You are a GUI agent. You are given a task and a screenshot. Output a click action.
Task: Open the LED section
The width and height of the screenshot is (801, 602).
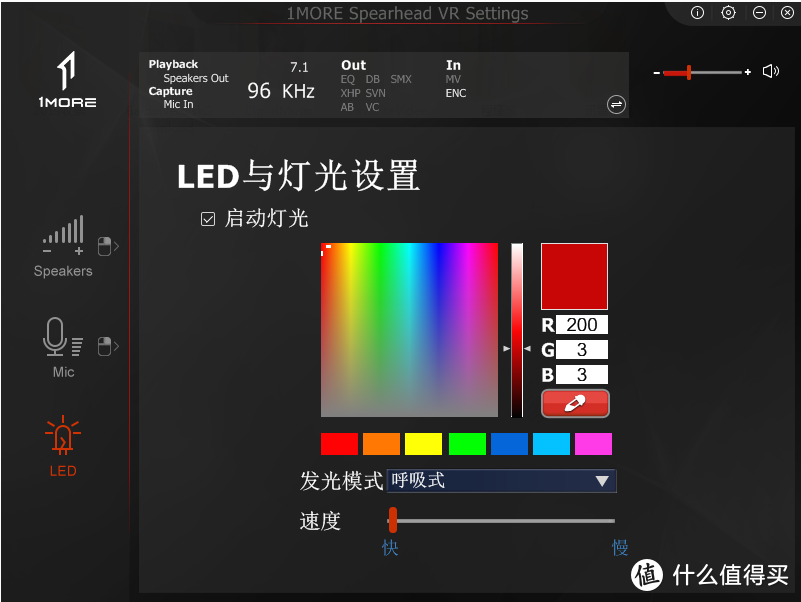pos(63,446)
